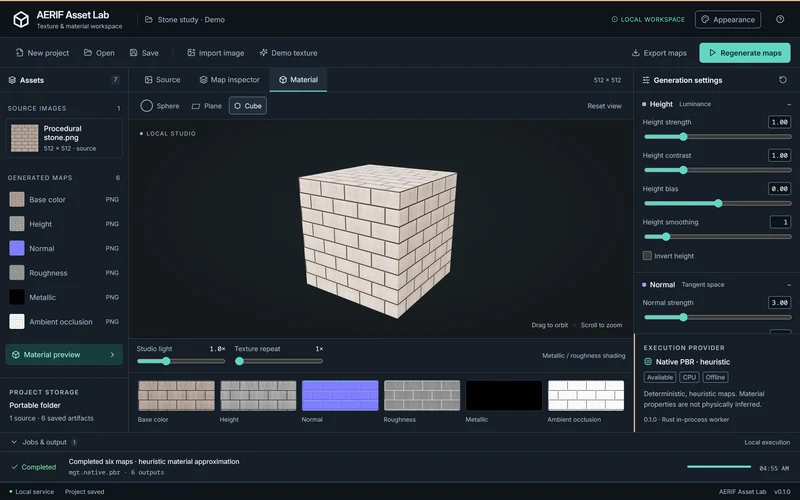Adjust the Height smoothing slider
The height and width of the screenshot is (500, 800).
(x=718, y=237)
